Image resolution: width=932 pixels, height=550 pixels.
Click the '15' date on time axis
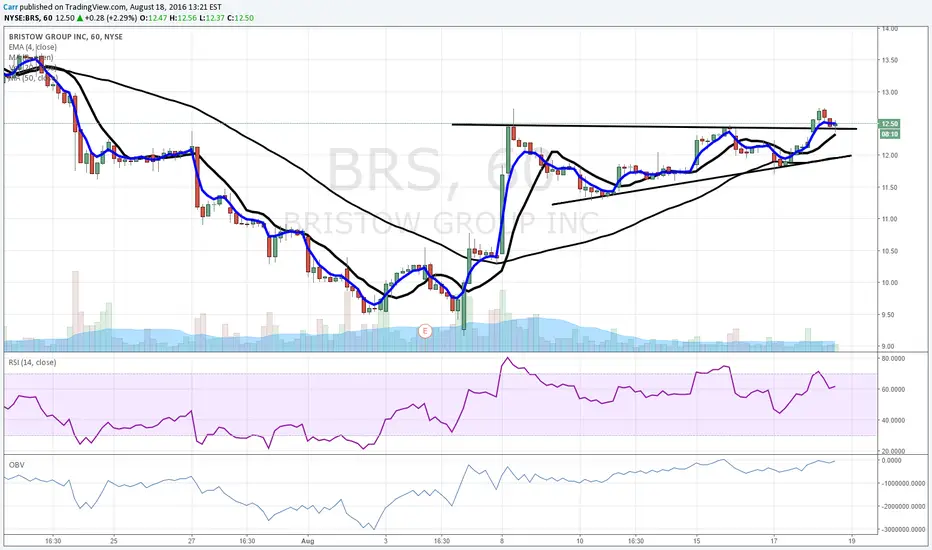pos(697,541)
